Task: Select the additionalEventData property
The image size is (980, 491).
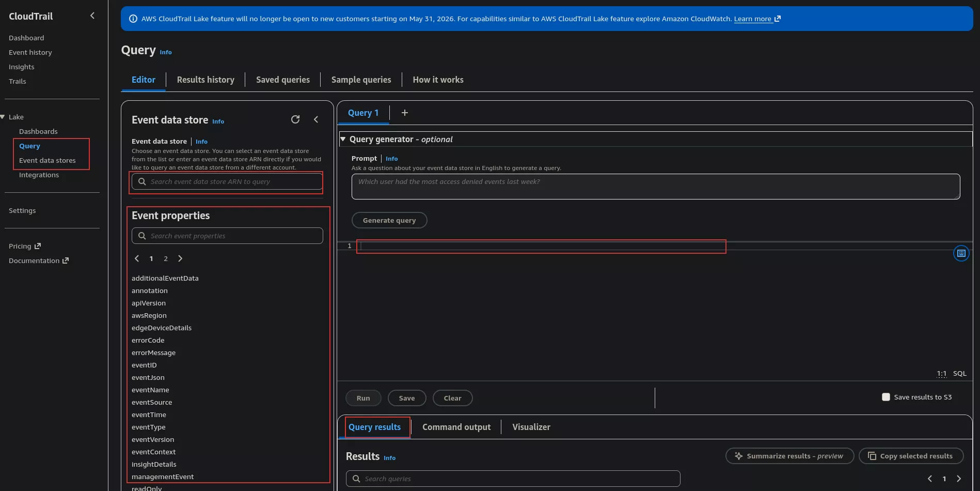Action: click(165, 278)
